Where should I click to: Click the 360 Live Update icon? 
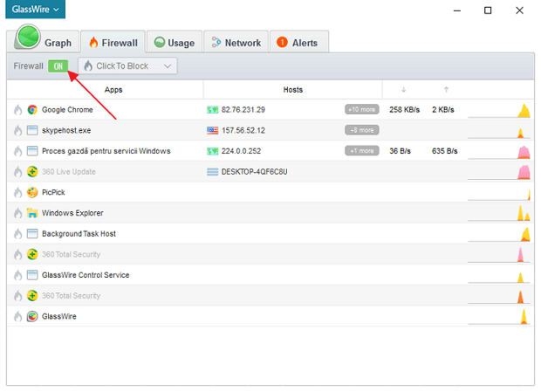[x=32, y=171]
